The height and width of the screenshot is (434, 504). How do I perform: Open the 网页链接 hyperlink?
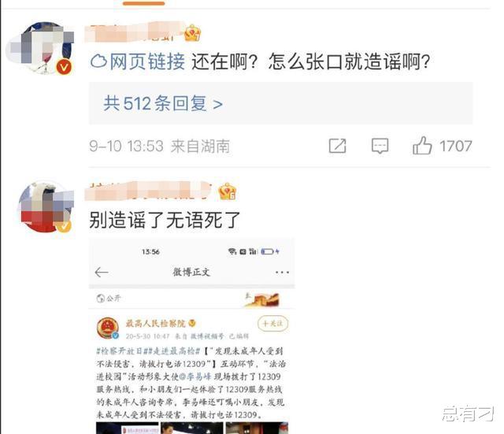[147, 61]
